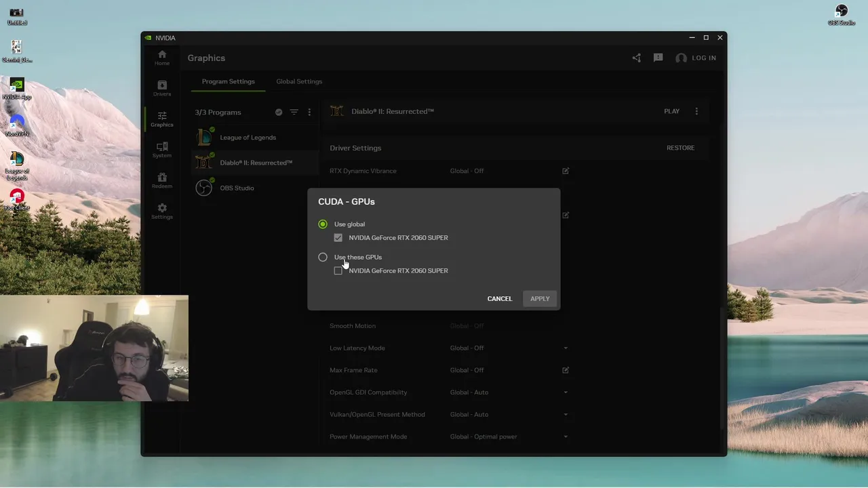Image resolution: width=868 pixels, height=488 pixels.
Task: Click APPLY in CUDA GPUs dialog
Action: coord(540,299)
